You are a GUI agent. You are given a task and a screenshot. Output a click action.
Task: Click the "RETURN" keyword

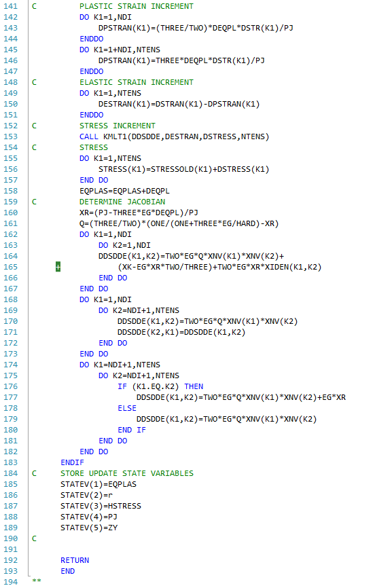75,561
